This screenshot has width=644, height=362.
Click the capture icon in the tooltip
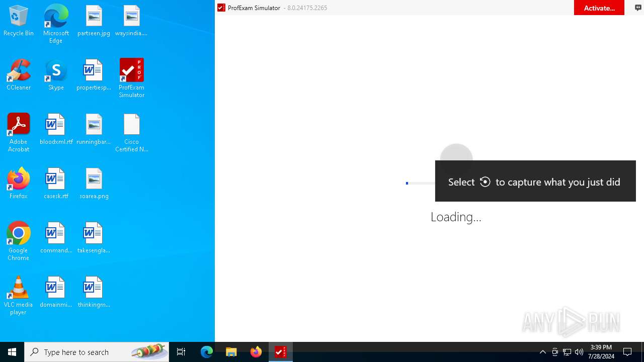pyautogui.click(x=485, y=182)
